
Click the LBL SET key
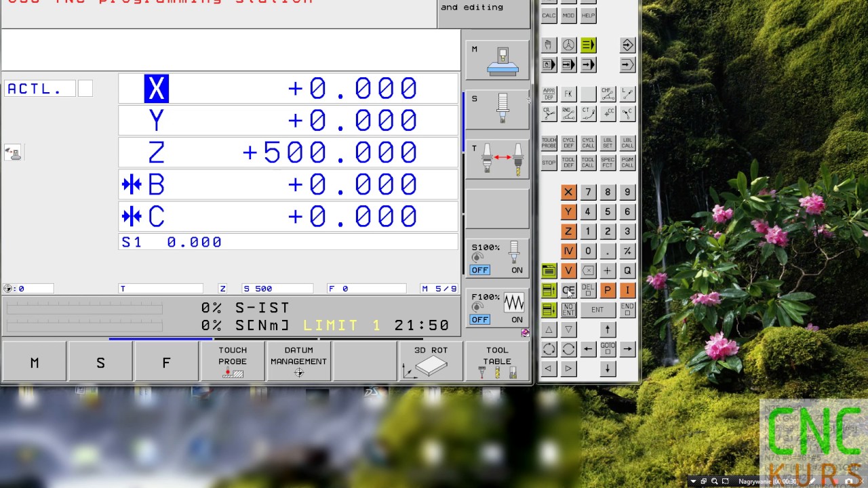608,143
